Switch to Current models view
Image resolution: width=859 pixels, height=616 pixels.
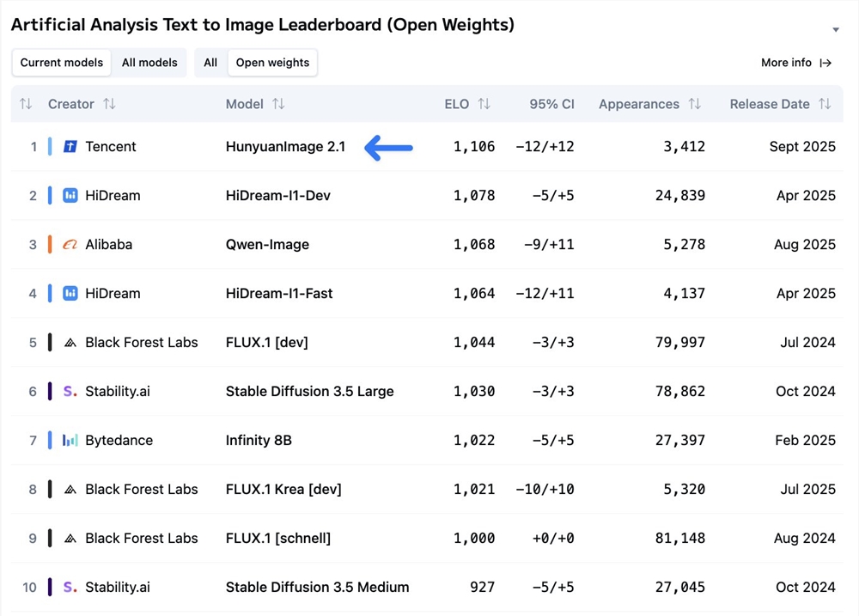point(62,63)
